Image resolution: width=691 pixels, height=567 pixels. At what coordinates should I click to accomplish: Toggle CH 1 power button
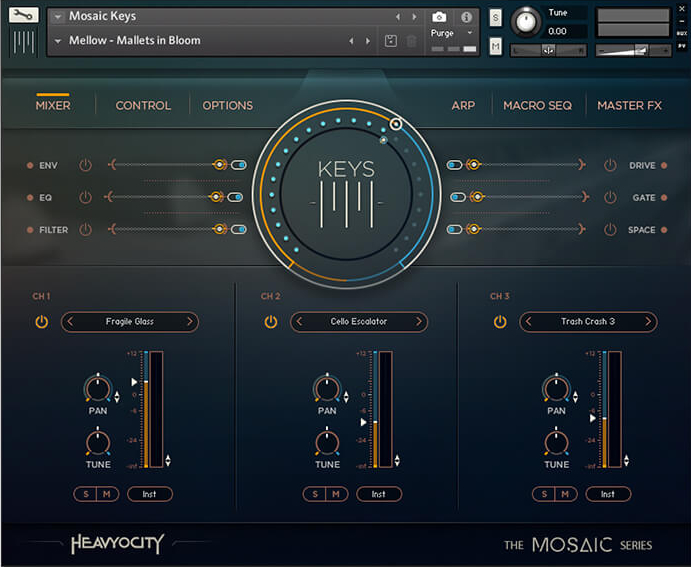(41, 322)
